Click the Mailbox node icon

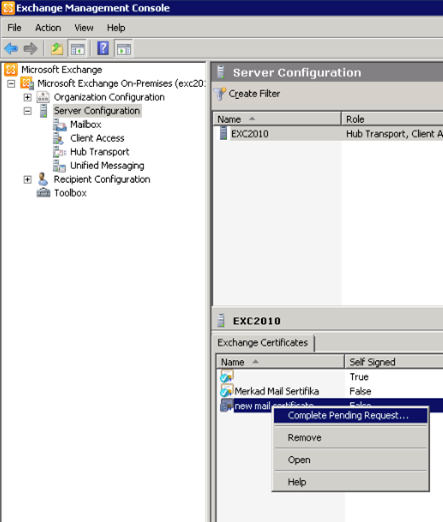point(60,125)
